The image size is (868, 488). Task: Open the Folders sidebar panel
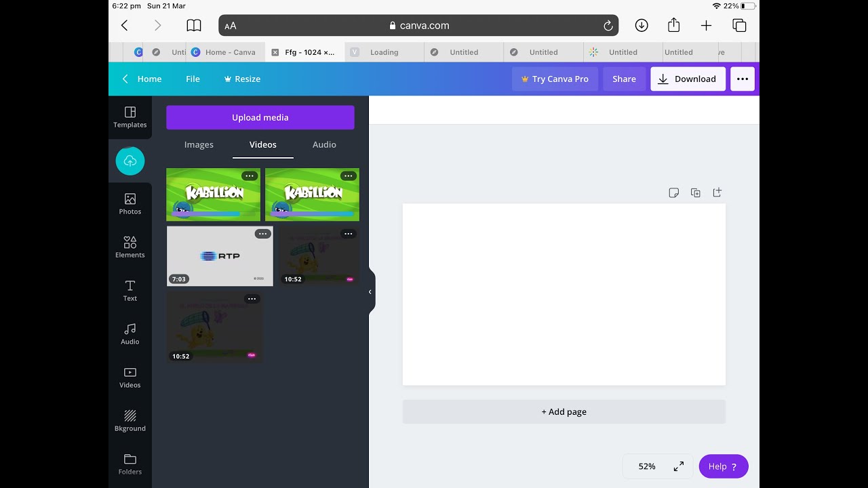click(130, 464)
